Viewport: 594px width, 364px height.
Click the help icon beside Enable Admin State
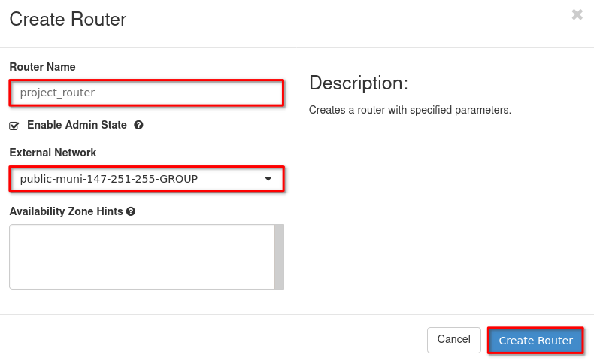[138, 125]
